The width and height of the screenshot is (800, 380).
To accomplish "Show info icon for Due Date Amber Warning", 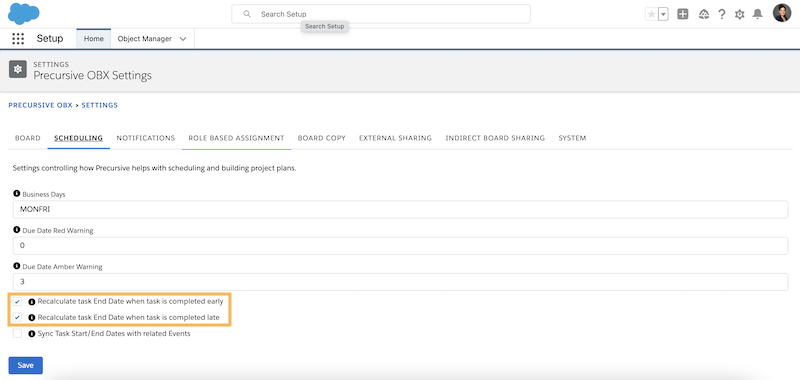I will [x=17, y=266].
